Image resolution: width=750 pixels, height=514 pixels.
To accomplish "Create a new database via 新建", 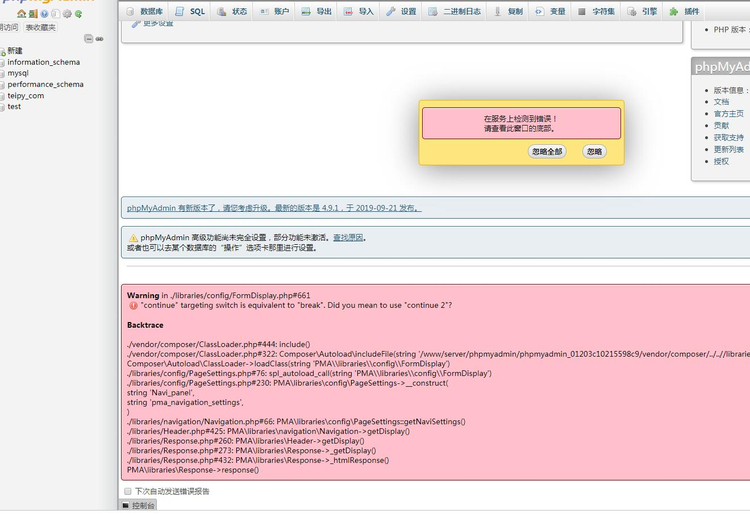I will click(15, 51).
